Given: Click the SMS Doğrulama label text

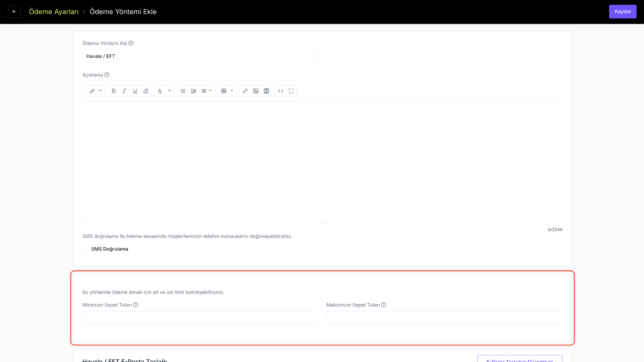Looking at the screenshot, I should [x=110, y=249].
